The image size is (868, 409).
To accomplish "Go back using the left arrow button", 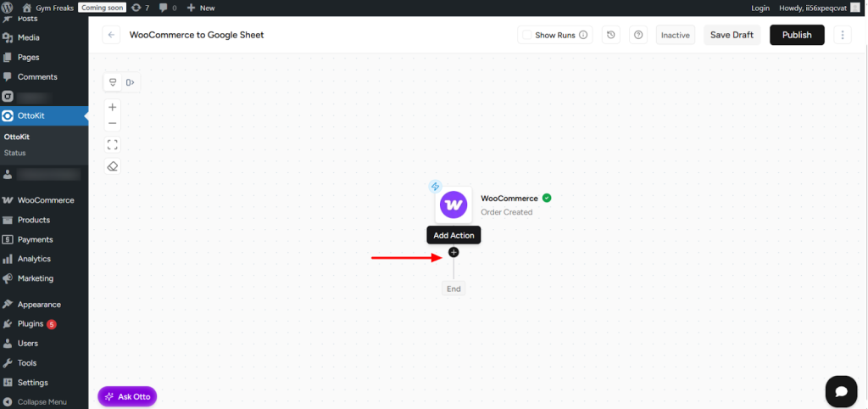I will tap(111, 35).
